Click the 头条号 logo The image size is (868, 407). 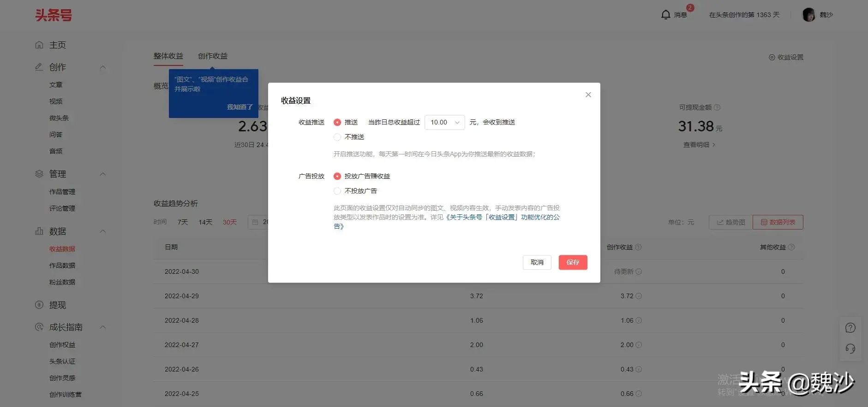tap(54, 15)
